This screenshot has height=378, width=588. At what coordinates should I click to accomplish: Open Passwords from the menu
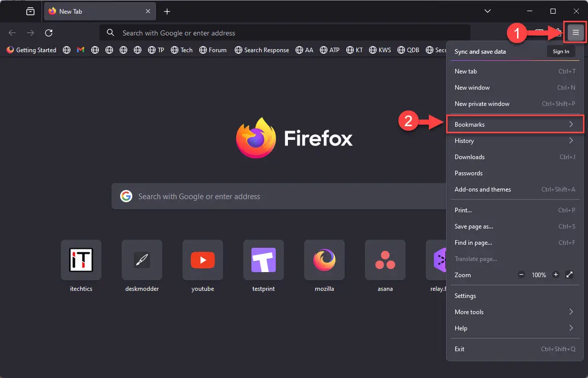point(515,173)
